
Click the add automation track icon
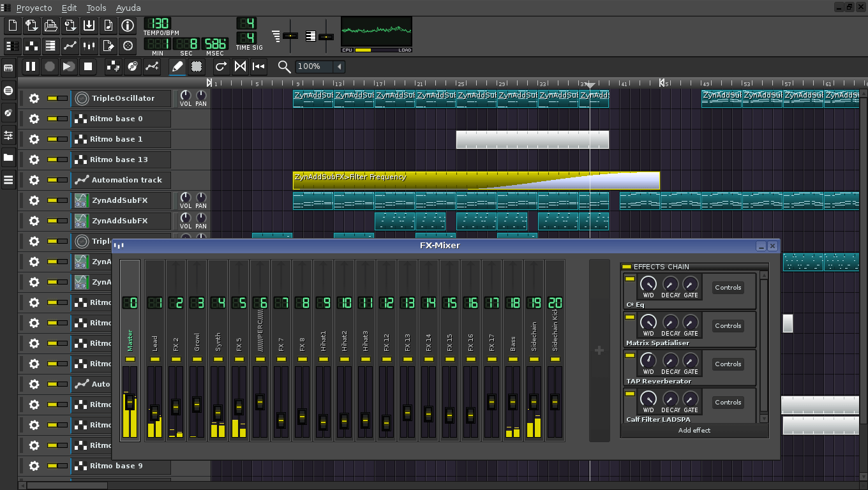(x=152, y=66)
